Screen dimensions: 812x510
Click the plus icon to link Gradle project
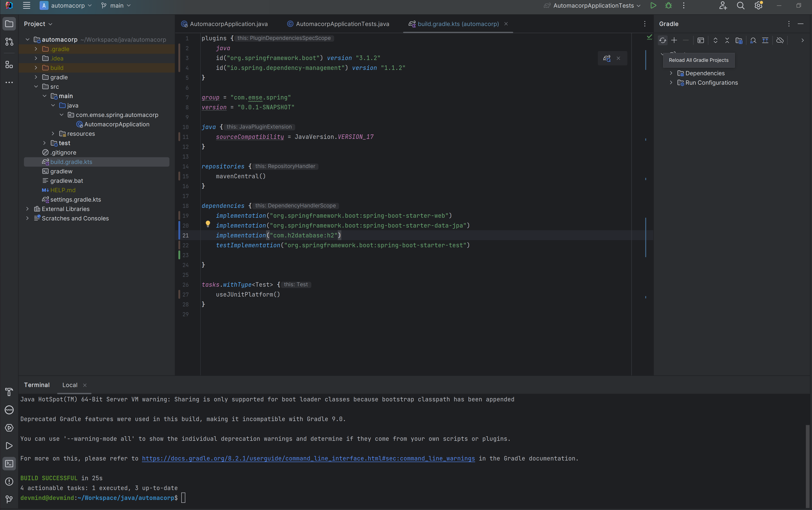click(674, 41)
